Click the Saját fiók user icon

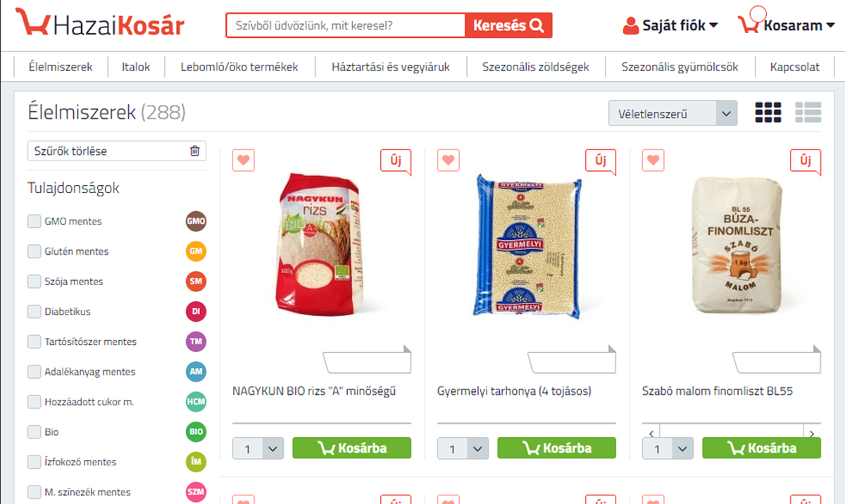[631, 25]
